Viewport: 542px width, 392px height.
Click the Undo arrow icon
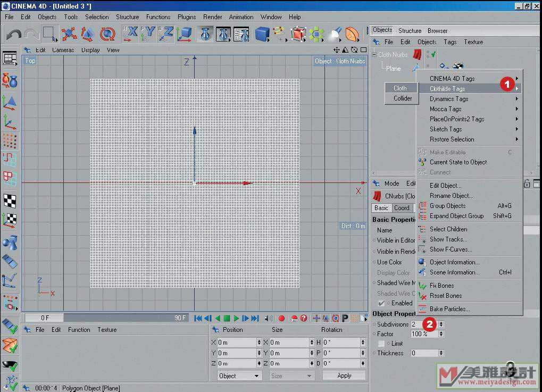[x=14, y=34]
